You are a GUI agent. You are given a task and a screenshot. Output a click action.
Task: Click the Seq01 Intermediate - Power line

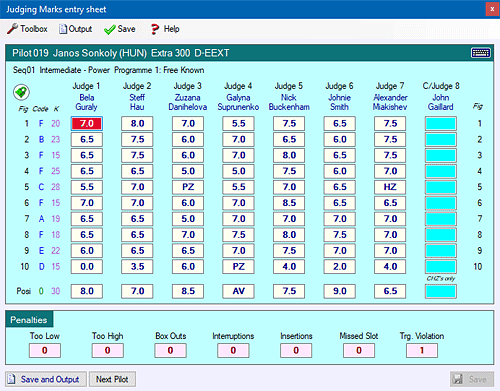pyautogui.click(x=109, y=70)
